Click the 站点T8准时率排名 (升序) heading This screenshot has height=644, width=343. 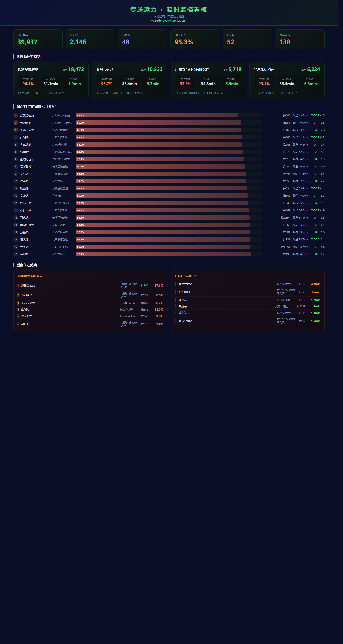point(36,106)
